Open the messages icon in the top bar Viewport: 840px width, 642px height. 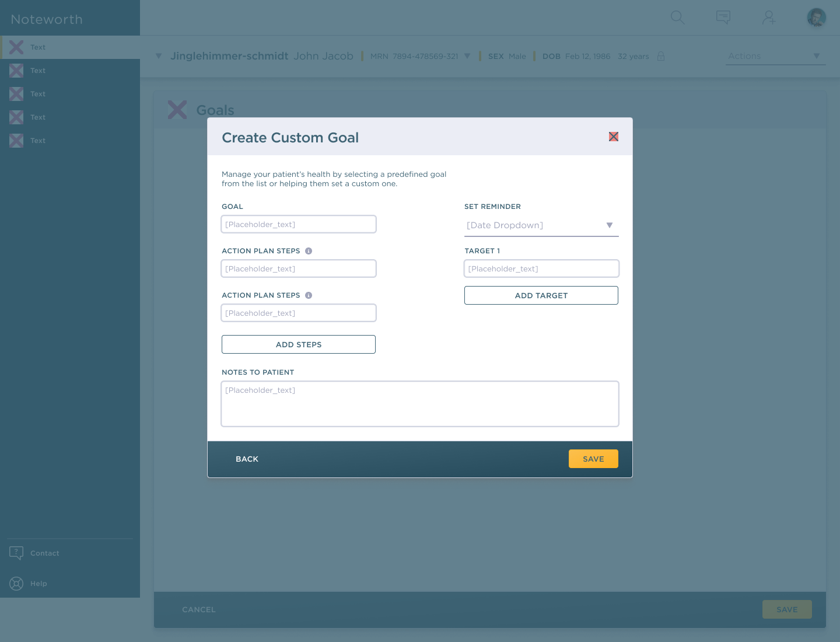pyautogui.click(x=723, y=18)
